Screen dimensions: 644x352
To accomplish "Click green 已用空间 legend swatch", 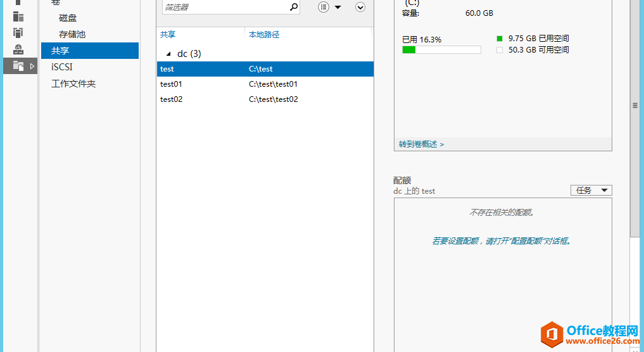I will pyautogui.click(x=500, y=39).
